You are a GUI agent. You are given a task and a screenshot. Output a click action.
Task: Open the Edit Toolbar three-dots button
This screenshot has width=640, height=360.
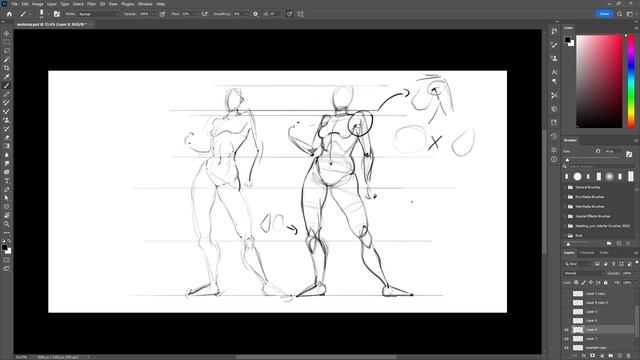pyautogui.click(x=7, y=233)
